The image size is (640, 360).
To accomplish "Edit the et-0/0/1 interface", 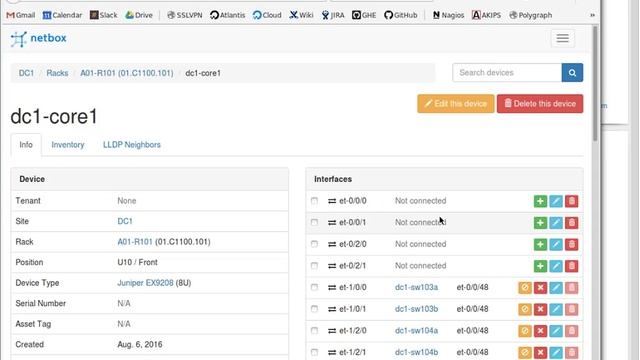I will click(556, 223).
